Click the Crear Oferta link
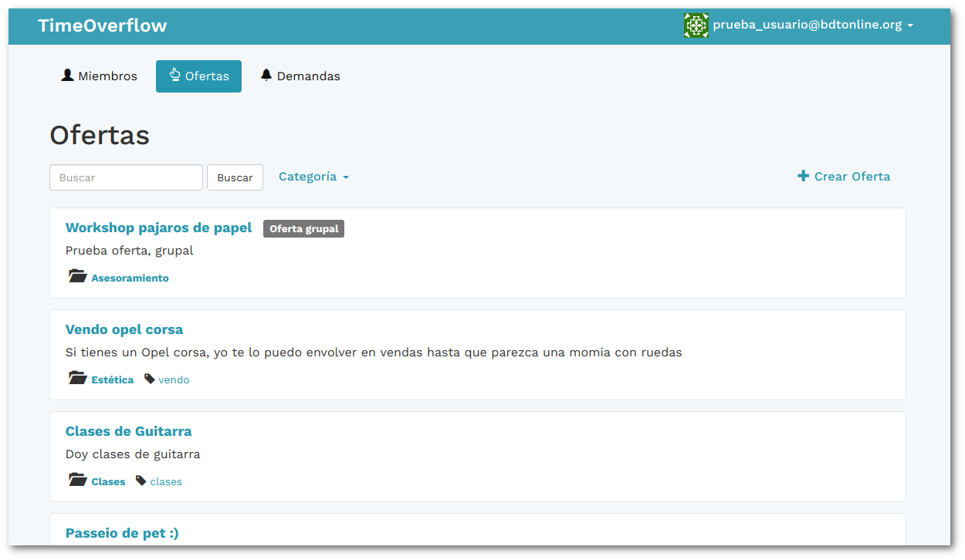 (x=844, y=177)
